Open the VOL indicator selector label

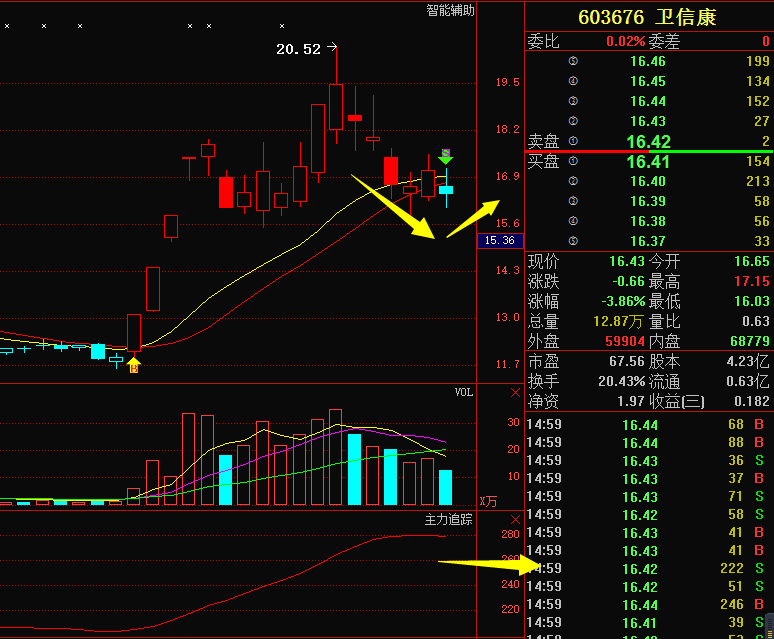[x=464, y=393]
